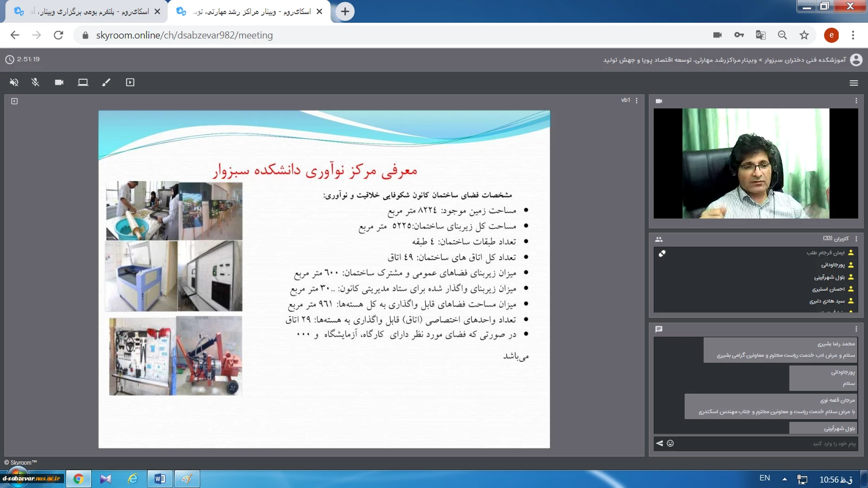Click the user profile avatar in Skyroom header
This screenshot has height=488, width=868.
856,60
